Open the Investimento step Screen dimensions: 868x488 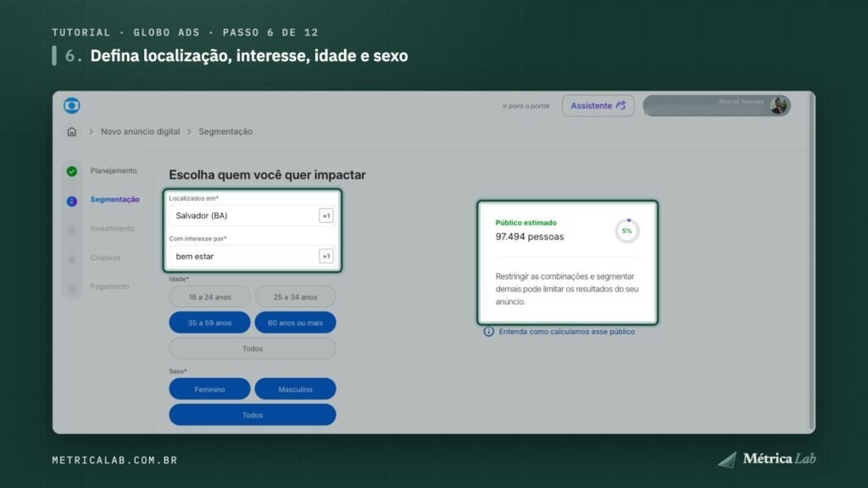pyautogui.click(x=112, y=229)
